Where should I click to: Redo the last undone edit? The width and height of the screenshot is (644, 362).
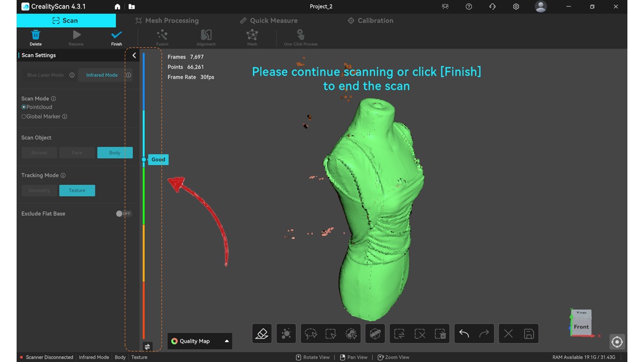point(484,333)
